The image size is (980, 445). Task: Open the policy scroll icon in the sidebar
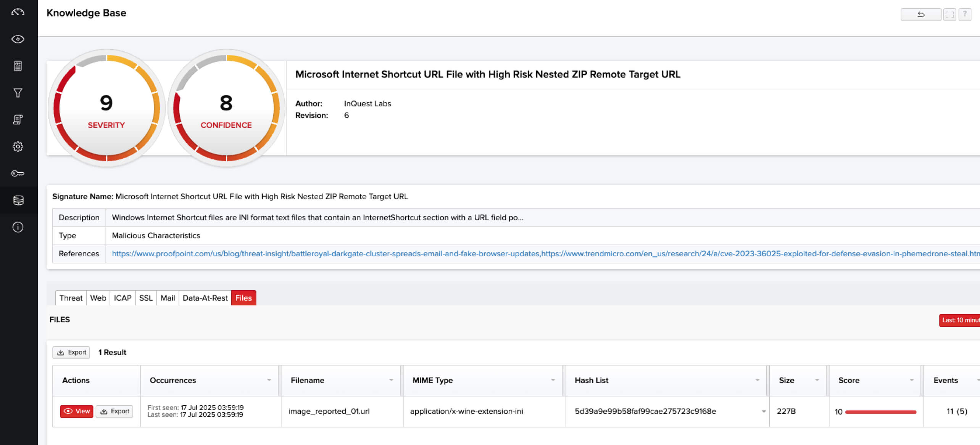click(18, 119)
